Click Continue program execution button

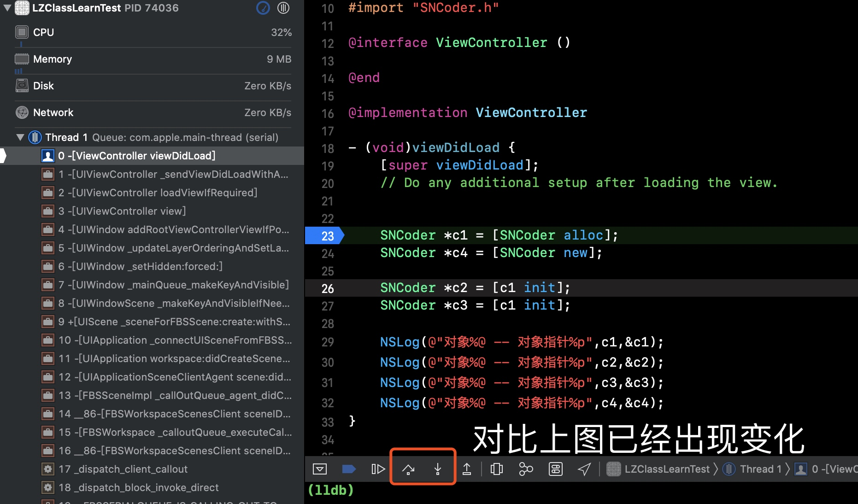(378, 469)
